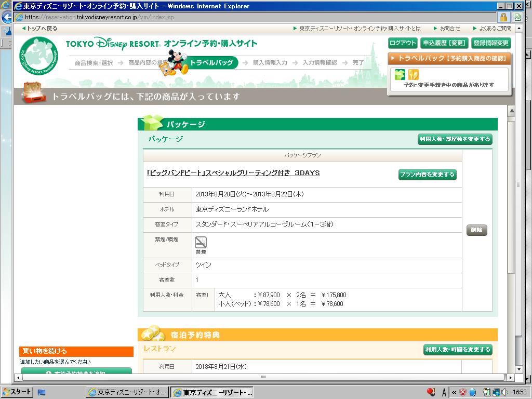The image size is (532, 399).
Task: Click the red alert ball icon in taskbar
Action: tap(431, 392)
